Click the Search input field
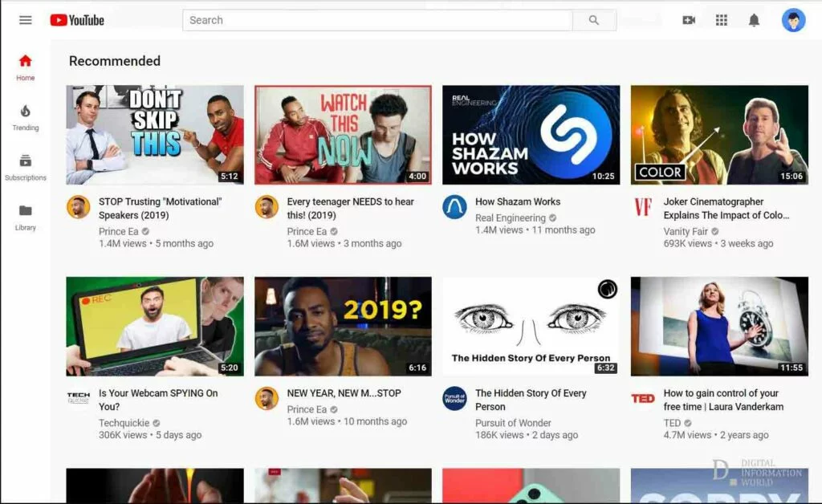The height and width of the screenshot is (504, 822). pyautogui.click(x=377, y=19)
